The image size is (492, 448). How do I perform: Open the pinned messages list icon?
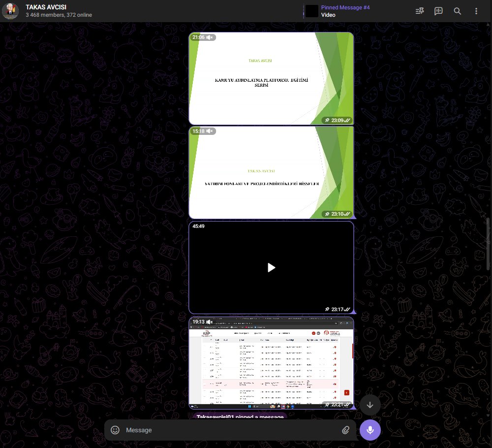(x=419, y=11)
